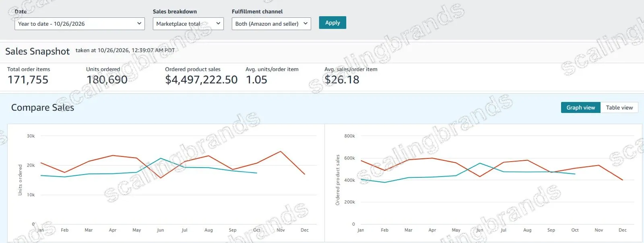Click 800k label on sales chart
The width and height of the screenshot is (644, 243).
(x=349, y=136)
